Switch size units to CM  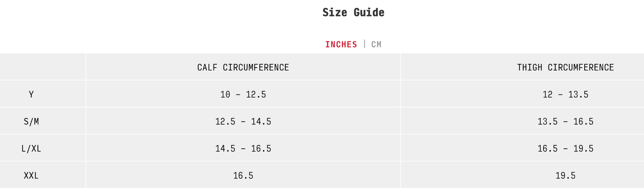(376, 44)
